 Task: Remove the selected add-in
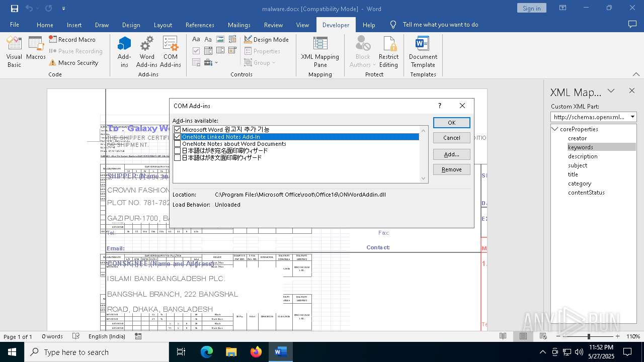pos(451,169)
